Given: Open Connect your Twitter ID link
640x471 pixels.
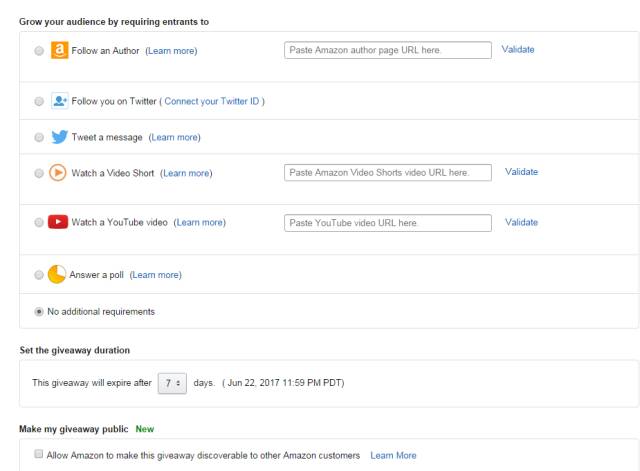Looking at the screenshot, I should pyautogui.click(x=211, y=101).
